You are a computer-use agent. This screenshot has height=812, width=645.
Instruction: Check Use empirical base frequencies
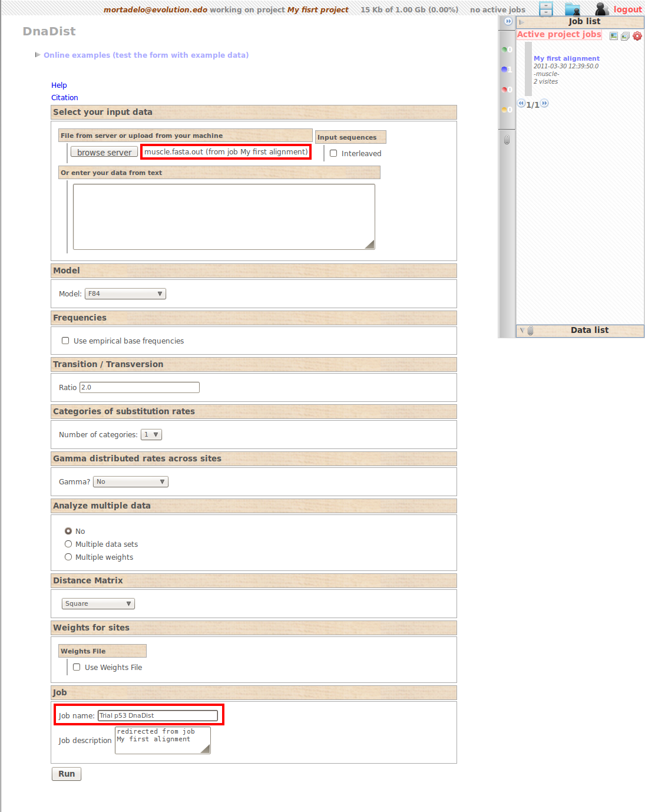65,341
